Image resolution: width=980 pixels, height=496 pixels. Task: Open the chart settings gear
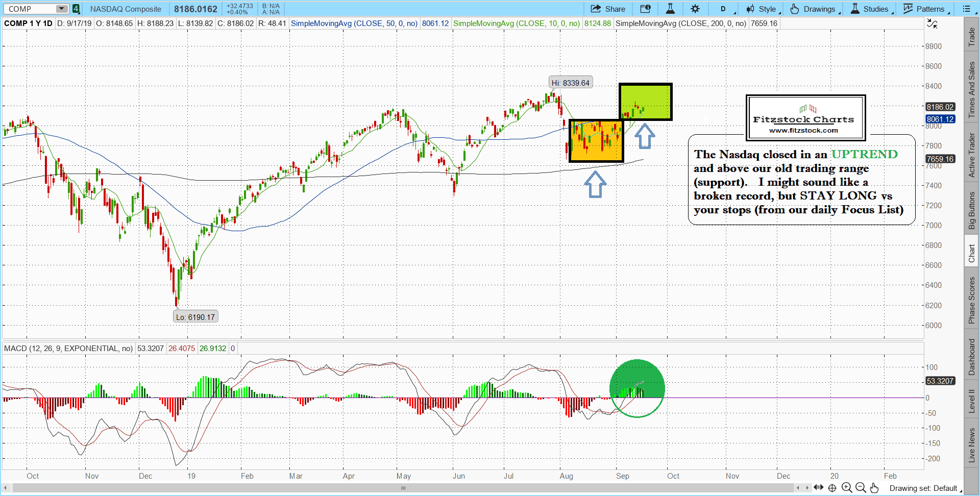(695, 9)
